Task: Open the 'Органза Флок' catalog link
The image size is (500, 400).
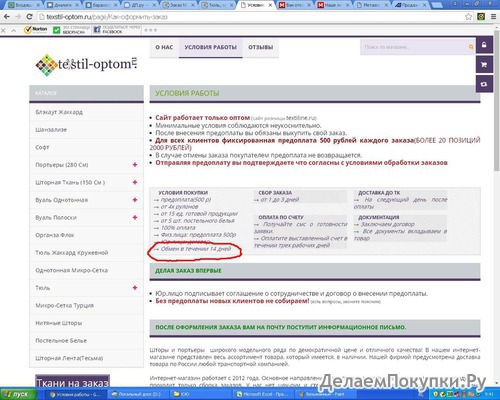Action: (55, 235)
